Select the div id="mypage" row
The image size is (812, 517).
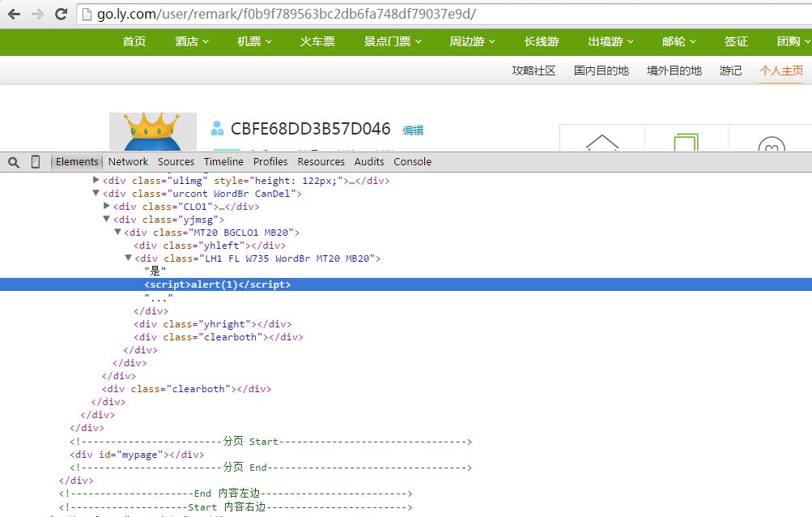pos(137,455)
